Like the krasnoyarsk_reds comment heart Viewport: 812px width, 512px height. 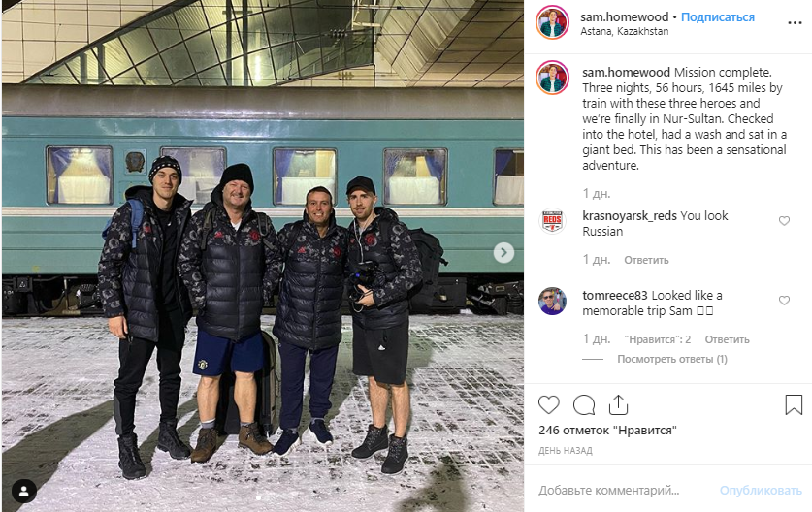tap(784, 221)
